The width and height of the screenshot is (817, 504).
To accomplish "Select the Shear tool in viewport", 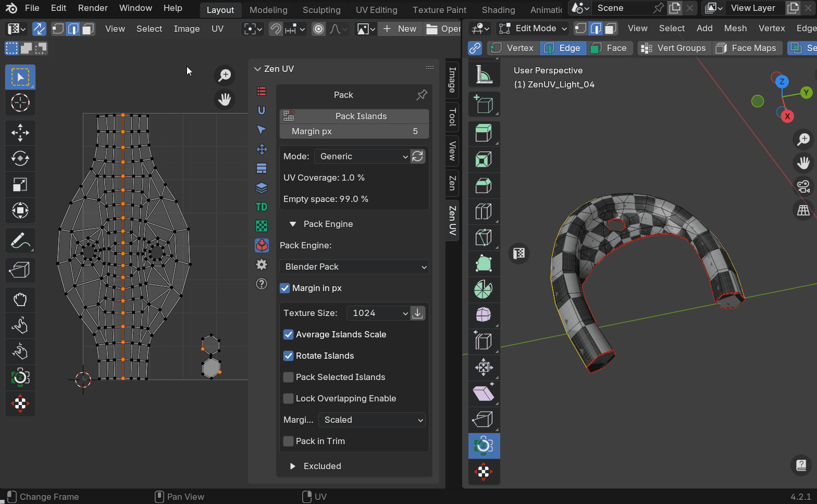I will point(484,394).
